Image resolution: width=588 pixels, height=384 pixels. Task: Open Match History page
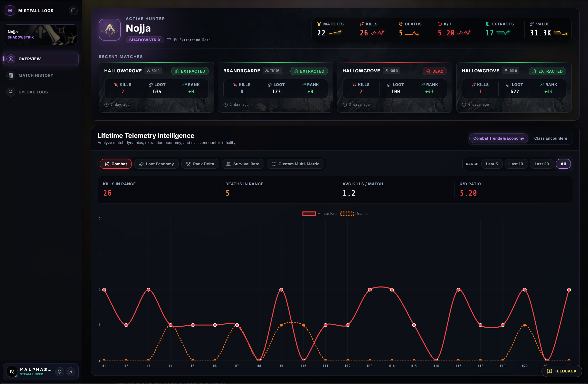(x=41, y=75)
